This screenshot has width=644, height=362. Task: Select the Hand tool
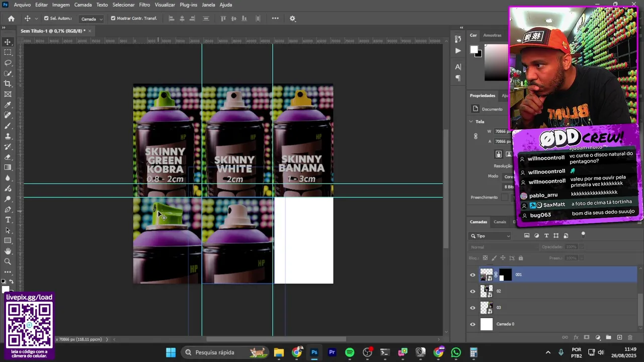8,251
